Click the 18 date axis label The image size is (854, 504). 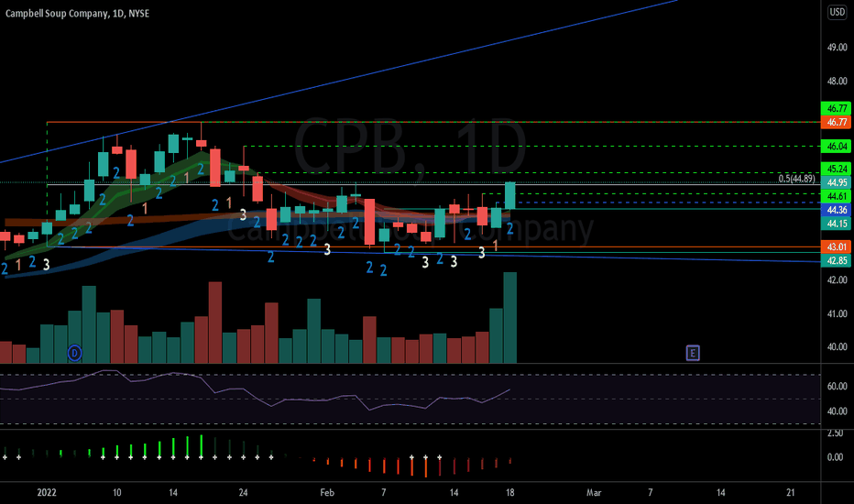click(x=509, y=493)
